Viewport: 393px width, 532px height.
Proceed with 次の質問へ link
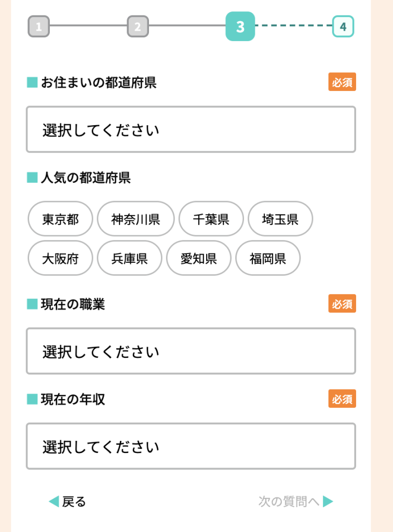click(289, 501)
